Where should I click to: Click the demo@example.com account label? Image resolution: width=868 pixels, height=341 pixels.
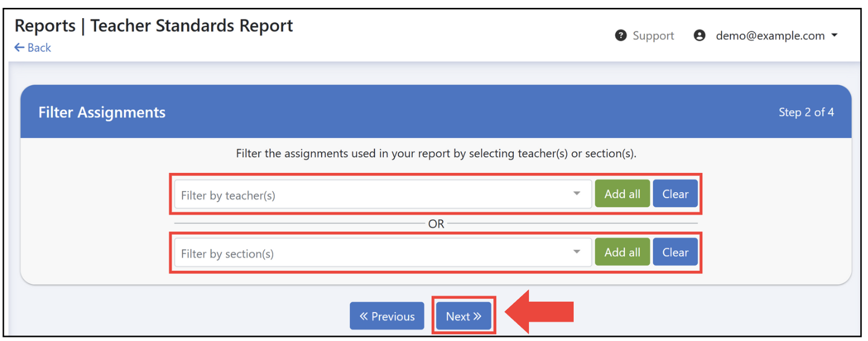[770, 36]
